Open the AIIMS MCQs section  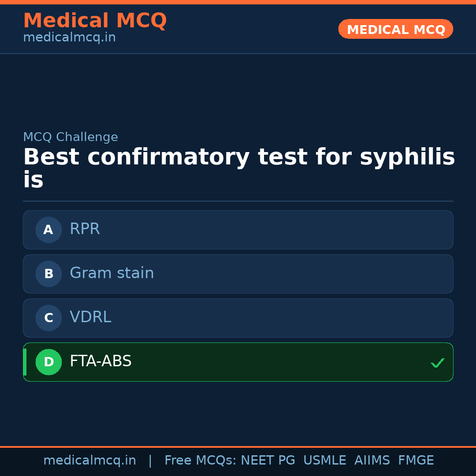click(x=372, y=460)
